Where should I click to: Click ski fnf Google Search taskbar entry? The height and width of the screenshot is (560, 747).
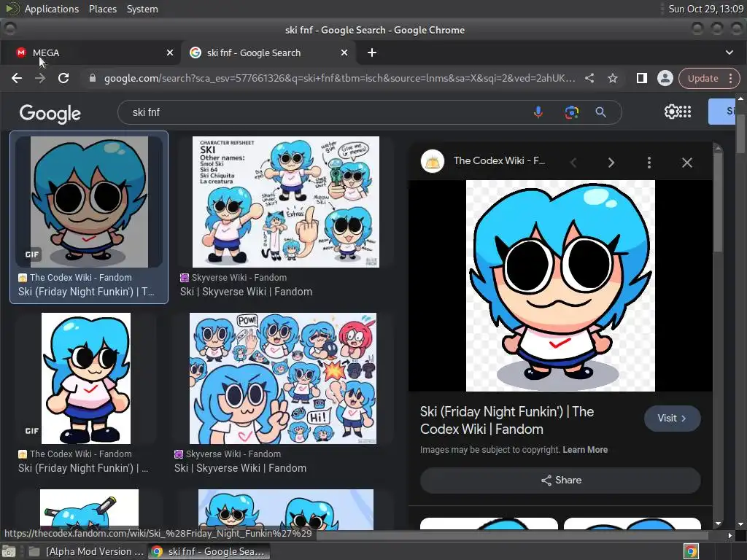tap(209, 551)
